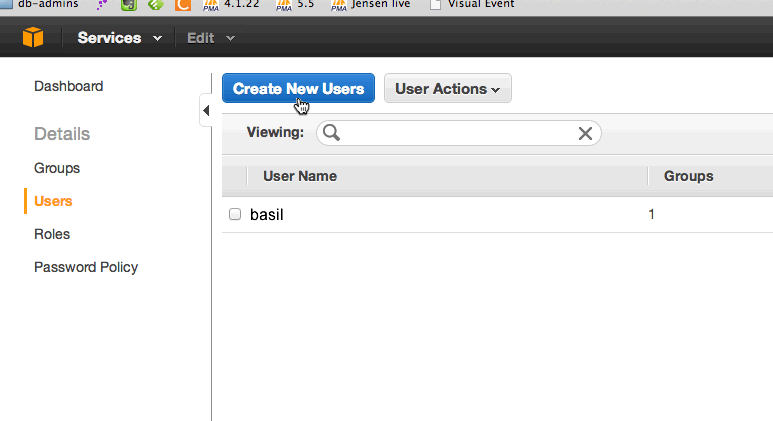Open the Services dropdown menu
The height and width of the screenshot is (421, 773).
[119, 38]
